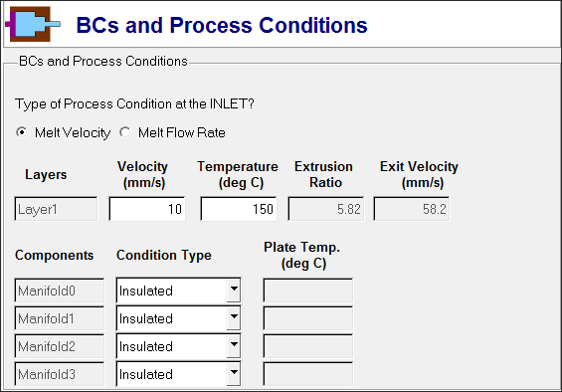Click the Manifold2 component field
The height and width of the screenshot is (392, 562).
point(60,346)
